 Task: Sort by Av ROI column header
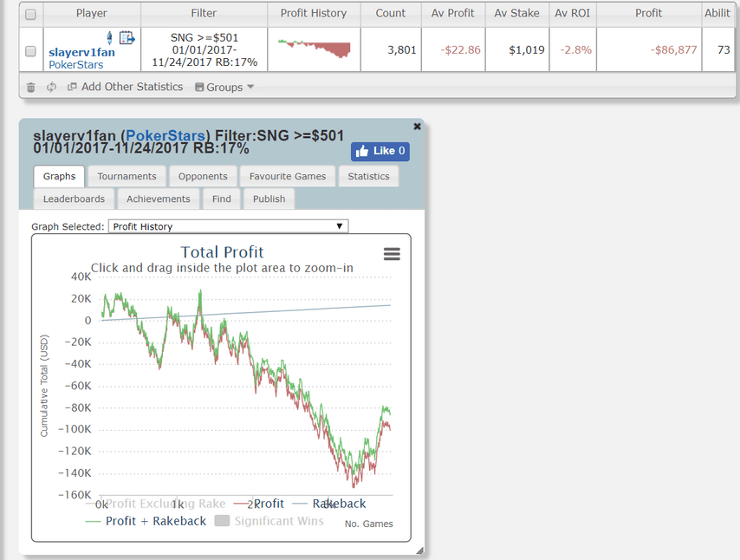click(x=573, y=13)
